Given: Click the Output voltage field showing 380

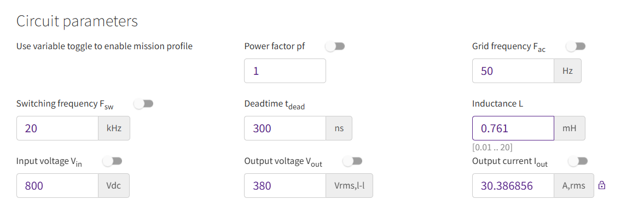Looking at the screenshot, I should click(x=285, y=186).
